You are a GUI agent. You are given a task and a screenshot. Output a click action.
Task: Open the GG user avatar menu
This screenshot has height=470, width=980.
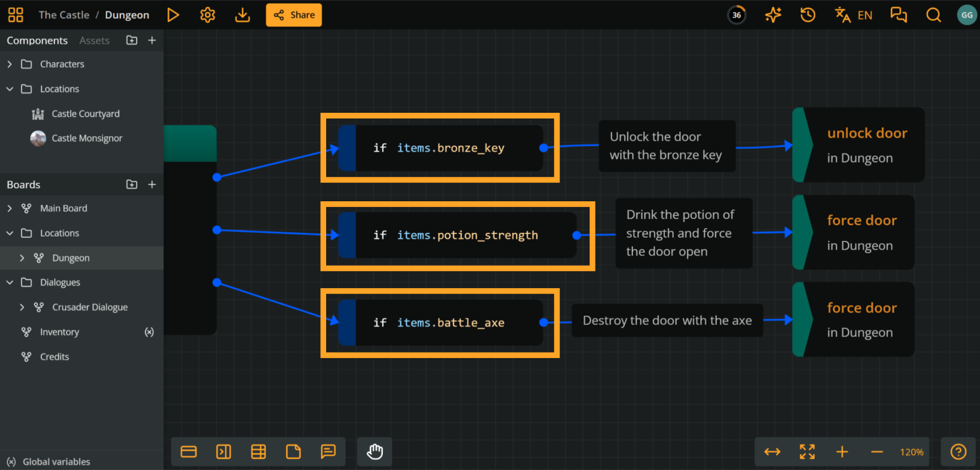[x=967, y=15]
